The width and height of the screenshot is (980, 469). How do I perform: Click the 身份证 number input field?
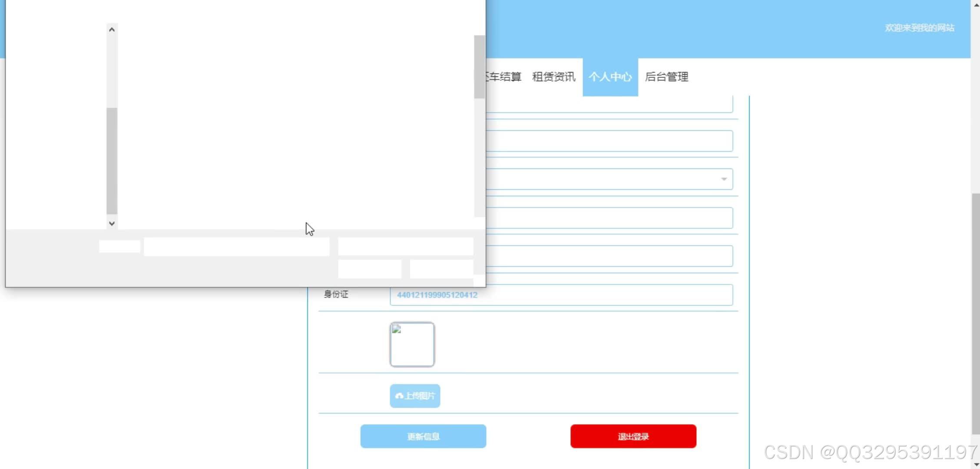click(561, 295)
